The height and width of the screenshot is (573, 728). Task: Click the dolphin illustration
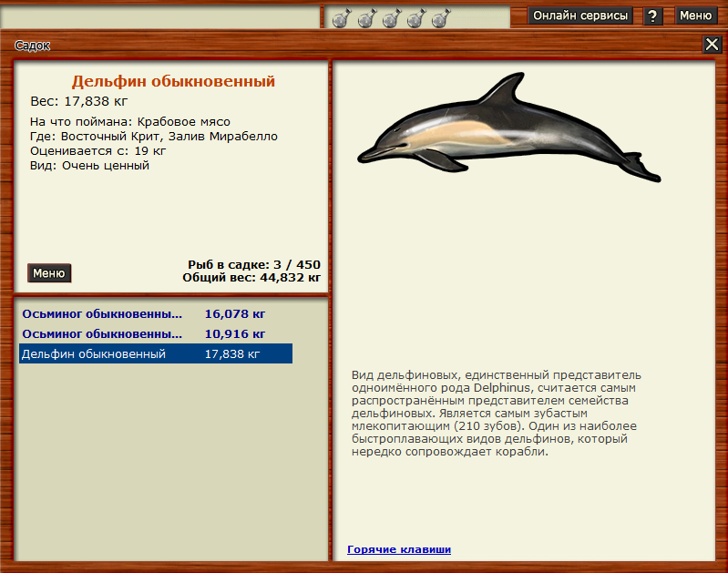pyautogui.click(x=508, y=127)
